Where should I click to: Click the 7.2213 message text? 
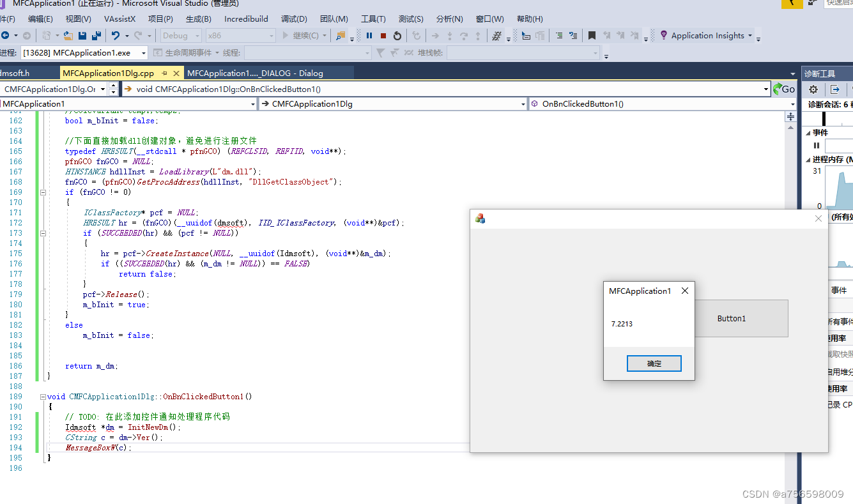(622, 324)
